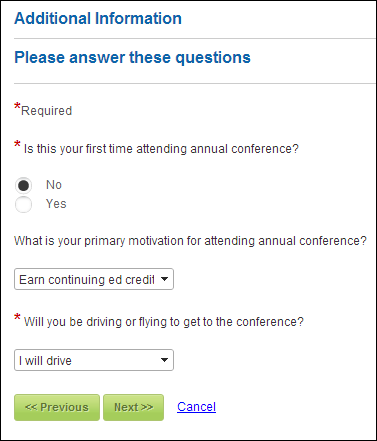Viewport: 377px width, 441px height.
Task: Click the arrow on Earn continuing ed credit dropdown
Action: click(x=164, y=279)
